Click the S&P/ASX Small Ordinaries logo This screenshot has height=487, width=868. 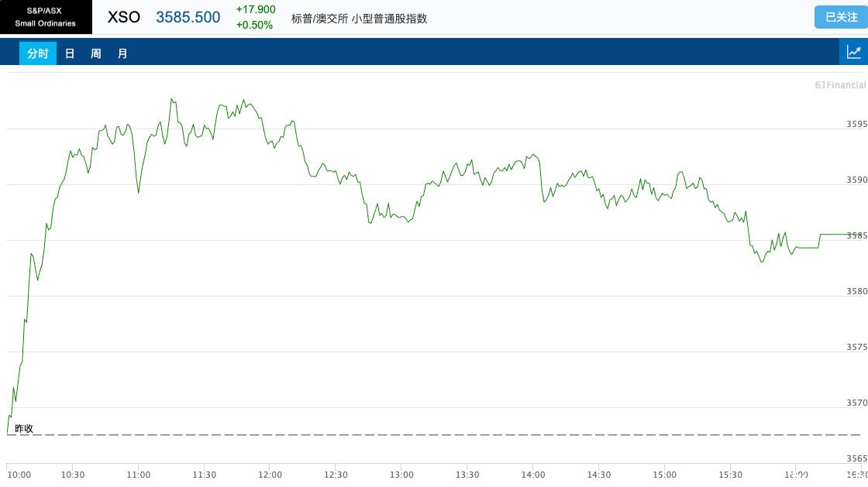click(x=46, y=17)
